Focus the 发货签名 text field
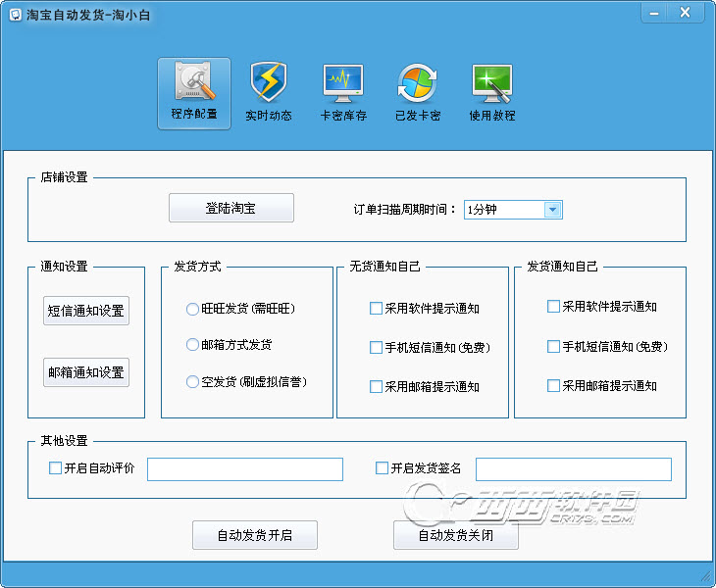The width and height of the screenshot is (716, 588). [x=574, y=469]
